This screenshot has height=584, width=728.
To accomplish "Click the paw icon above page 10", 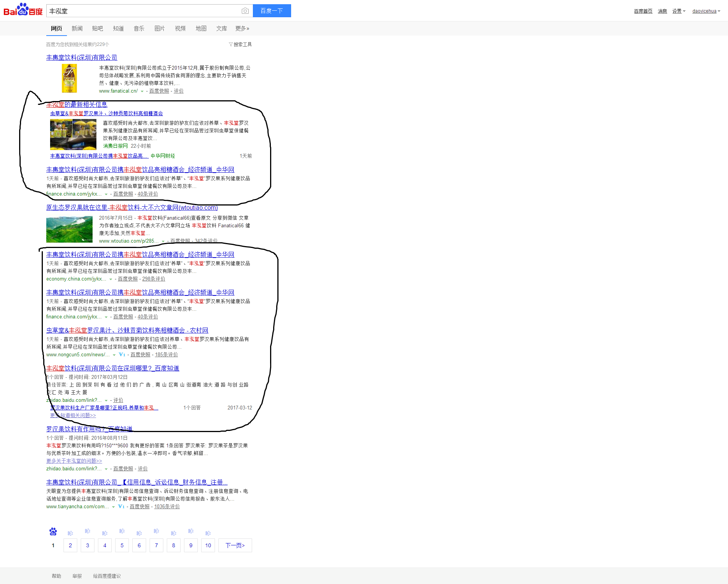I will pyautogui.click(x=208, y=533).
